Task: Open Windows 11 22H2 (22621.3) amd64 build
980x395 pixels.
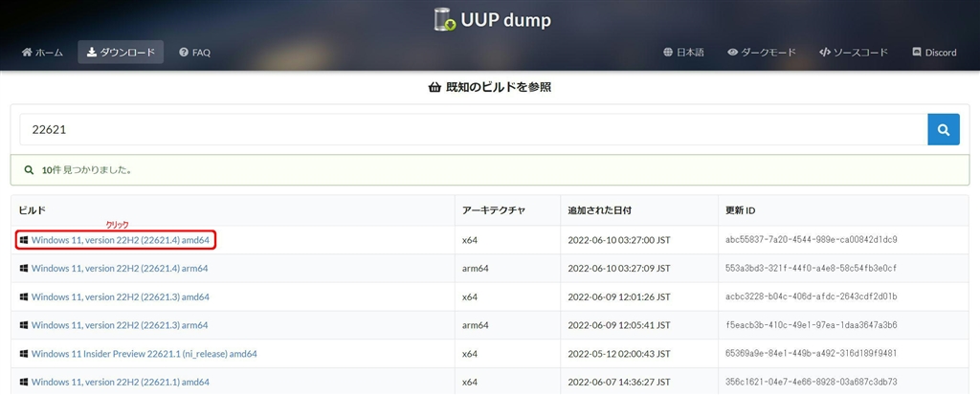Action: click(120, 297)
